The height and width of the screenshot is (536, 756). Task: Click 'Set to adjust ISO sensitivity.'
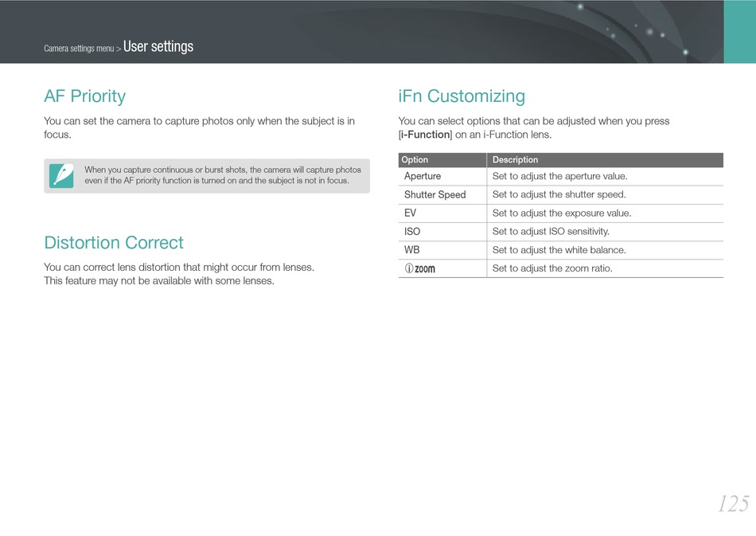551,231
